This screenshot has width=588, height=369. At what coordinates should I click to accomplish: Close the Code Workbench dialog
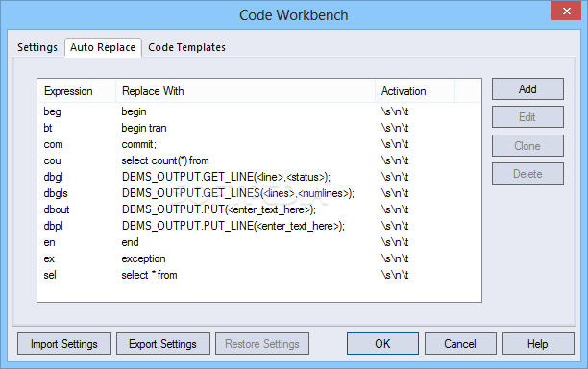click(x=566, y=11)
